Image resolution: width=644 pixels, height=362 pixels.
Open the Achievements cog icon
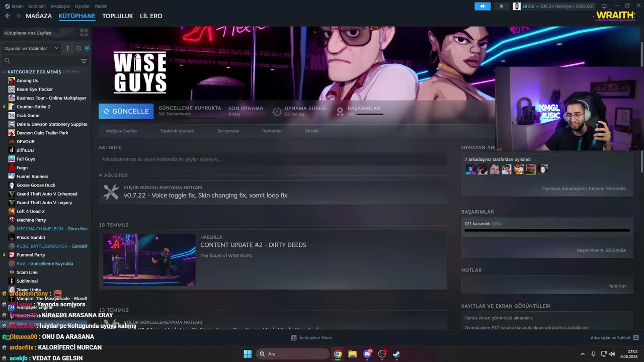[x=340, y=111]
